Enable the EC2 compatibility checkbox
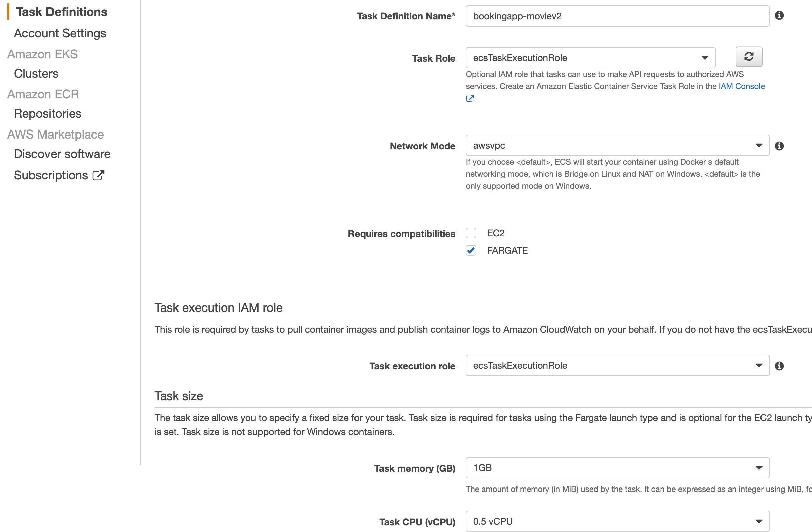The height and width of the screenshot is (532, 812). click(x=471, y=233)
